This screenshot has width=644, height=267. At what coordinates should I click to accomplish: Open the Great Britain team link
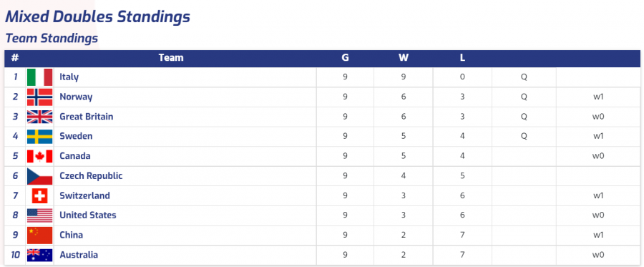pyautogui.click(x=87, y=117)
